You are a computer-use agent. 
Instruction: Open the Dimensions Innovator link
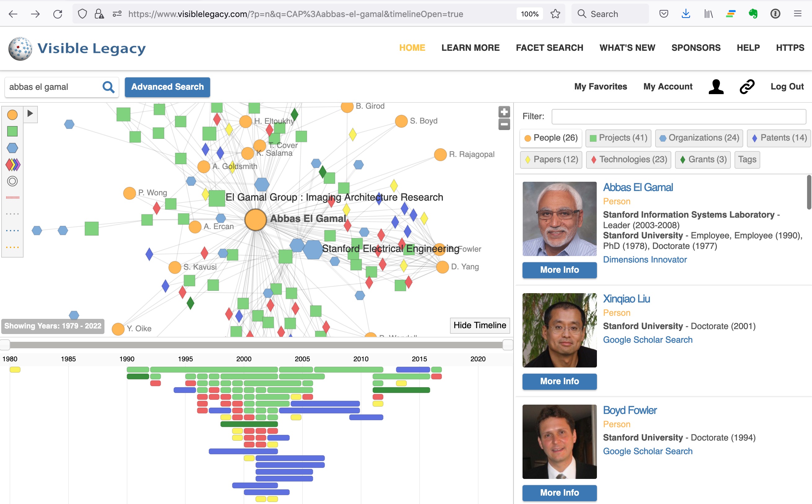(x=645, y=259)
